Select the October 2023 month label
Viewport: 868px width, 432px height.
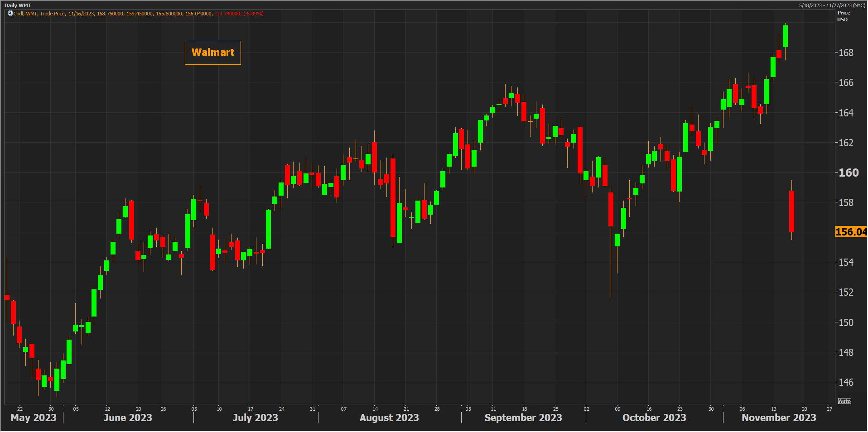654,418
